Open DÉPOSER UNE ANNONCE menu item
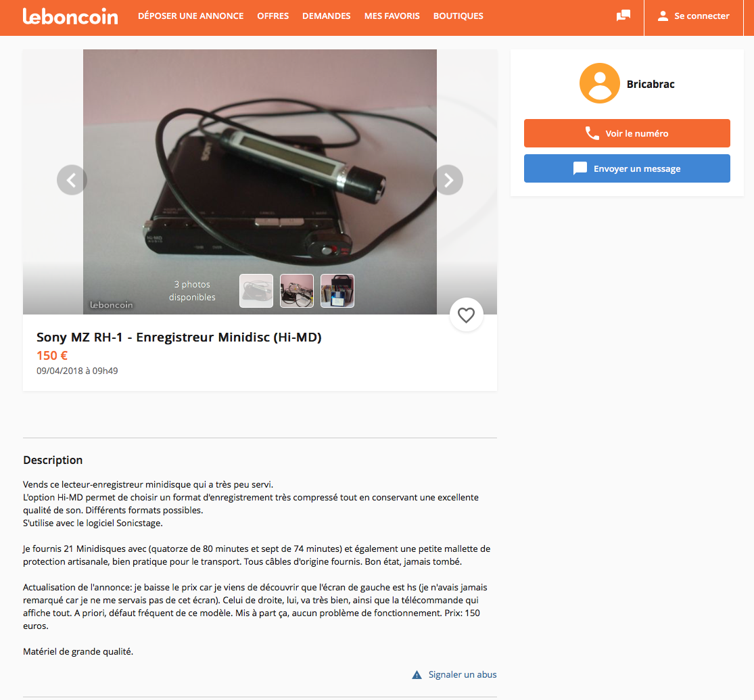754x700 pixels. pos(191,16)
